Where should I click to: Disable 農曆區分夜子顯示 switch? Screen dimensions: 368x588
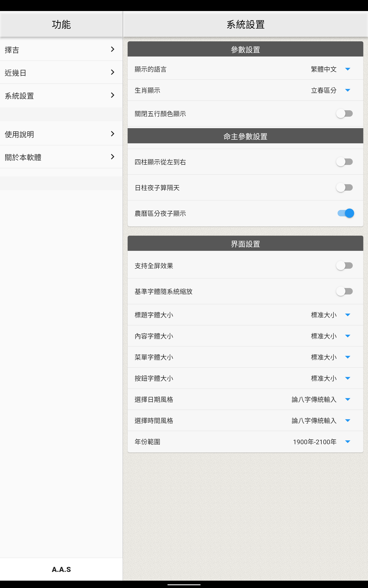346,213
